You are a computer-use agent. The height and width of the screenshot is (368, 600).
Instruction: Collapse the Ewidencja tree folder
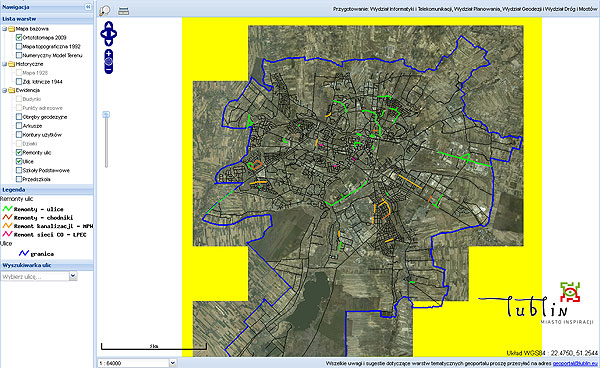pyautogui.click(x=4, y=90)
